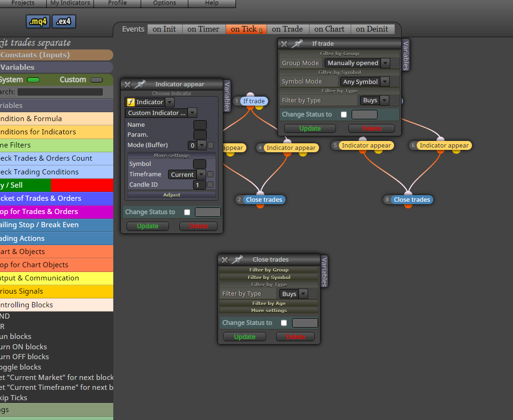Open the Profile menu
This screenshot has height=420, width=513.
(118, 3)
